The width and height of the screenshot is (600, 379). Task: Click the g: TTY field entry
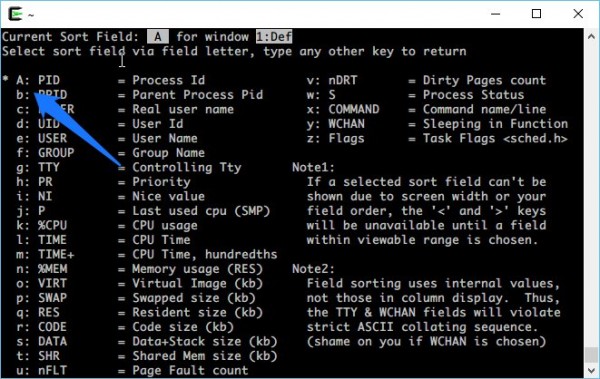[x=38, y=167]
